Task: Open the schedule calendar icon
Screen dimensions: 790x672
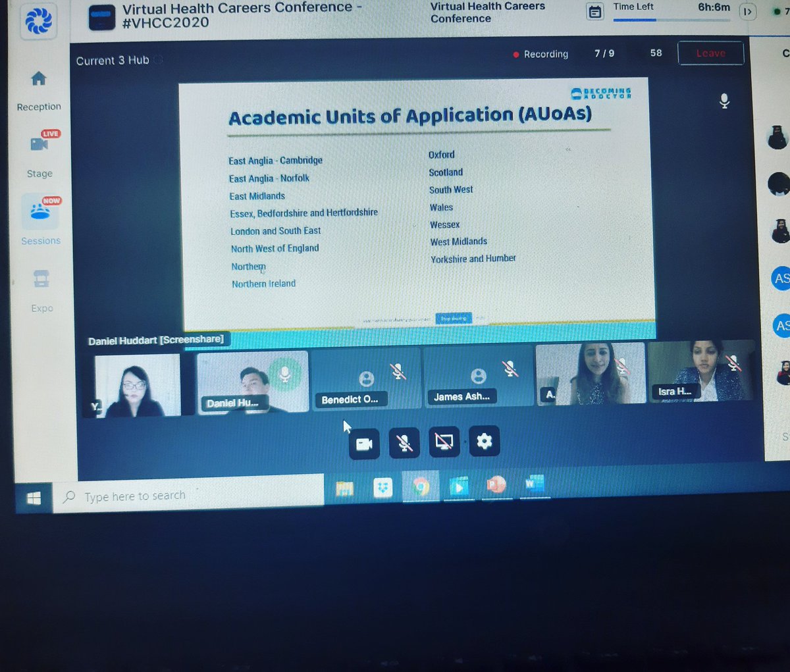Action: (595, 12)
